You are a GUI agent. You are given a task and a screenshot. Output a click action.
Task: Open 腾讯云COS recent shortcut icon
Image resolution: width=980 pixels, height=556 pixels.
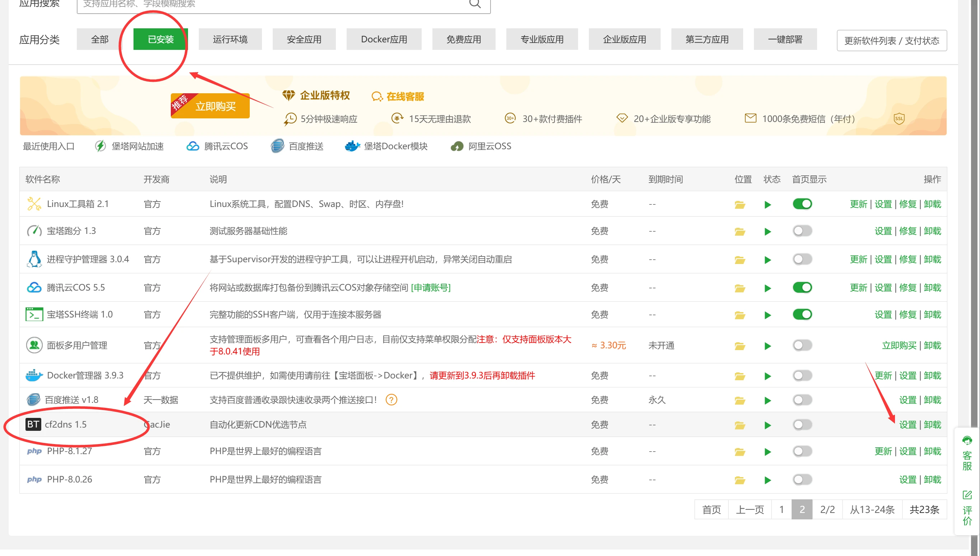pyautogui.click(x=193, y=146)
